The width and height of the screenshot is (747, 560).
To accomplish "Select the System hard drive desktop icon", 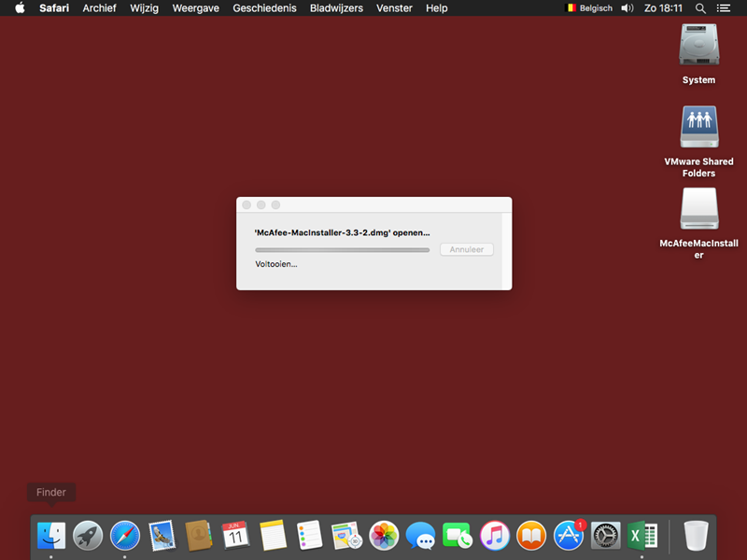I will coord(698,44).
